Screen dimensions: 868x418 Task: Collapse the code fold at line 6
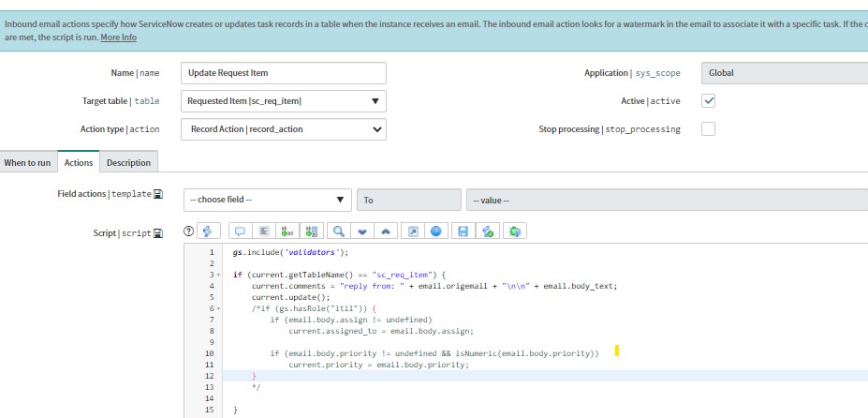[x=218, y=308]
